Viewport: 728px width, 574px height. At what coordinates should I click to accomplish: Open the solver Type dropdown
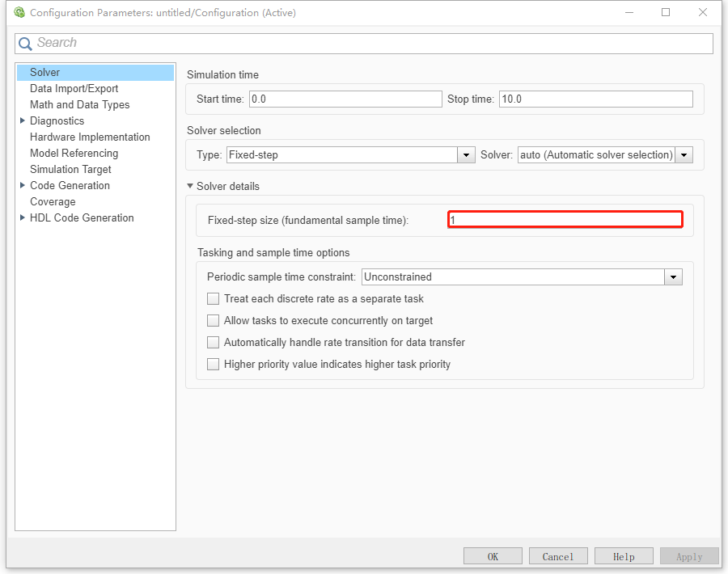pos(350,155)
